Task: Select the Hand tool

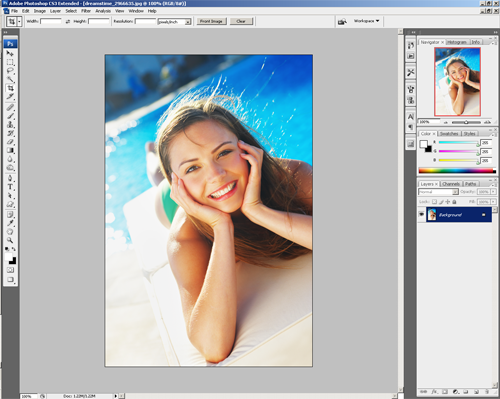Action: (10, 232)
